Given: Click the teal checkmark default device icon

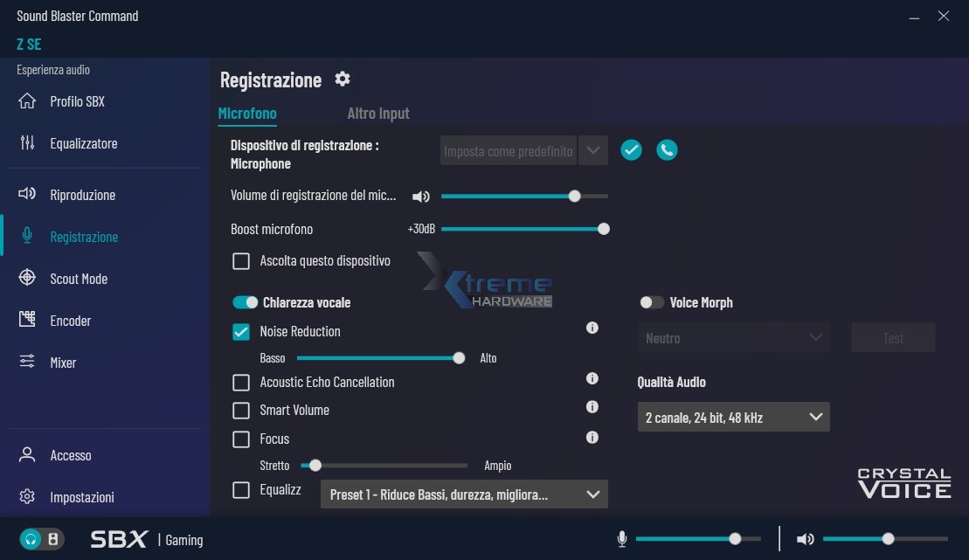Looking at the screenshot, I should (631, 150).
